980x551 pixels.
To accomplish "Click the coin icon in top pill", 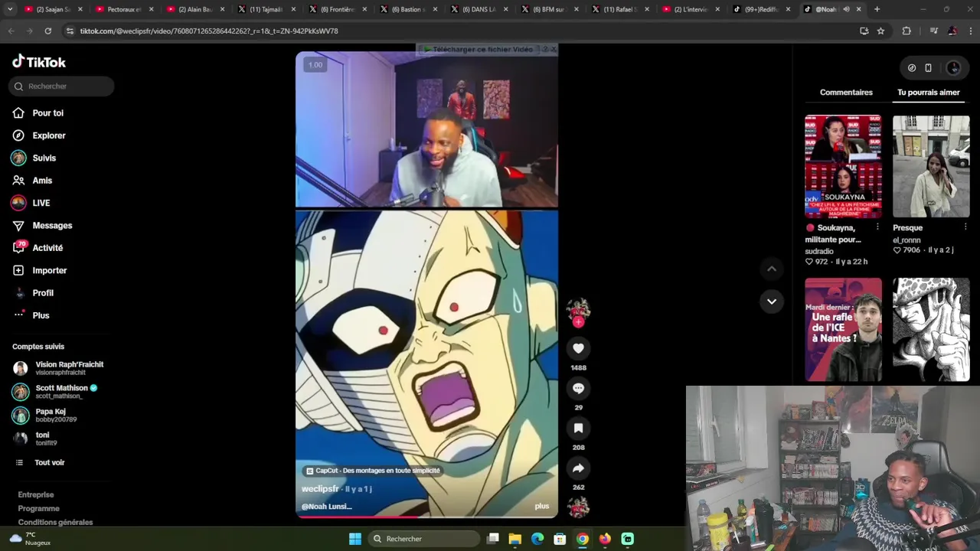I will [912, 68].
